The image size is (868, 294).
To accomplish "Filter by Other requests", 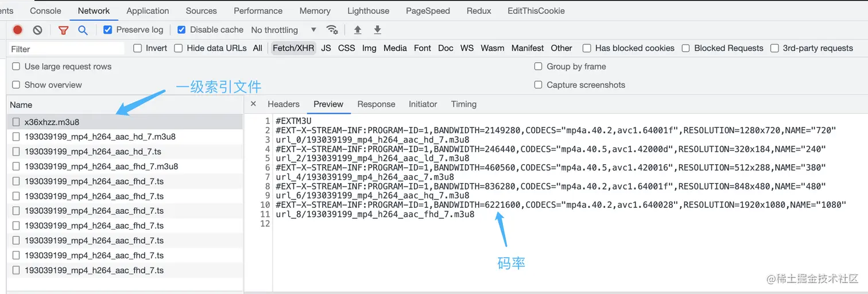I will pos(561,48).
